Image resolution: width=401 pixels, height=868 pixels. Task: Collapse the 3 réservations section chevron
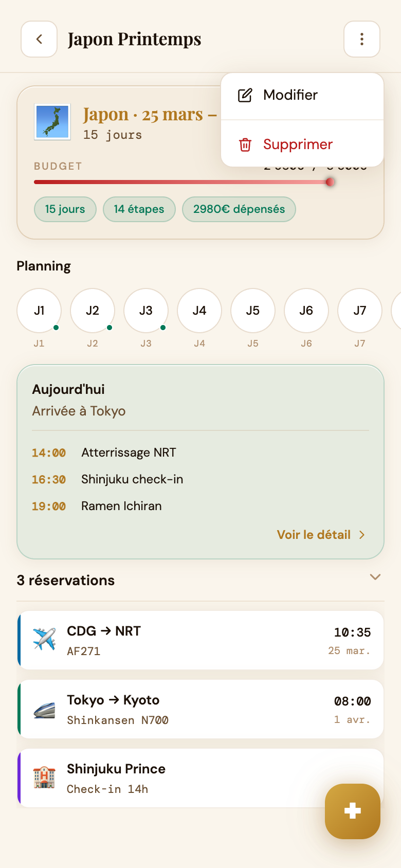pyautogui.click(x=375, y=577)
